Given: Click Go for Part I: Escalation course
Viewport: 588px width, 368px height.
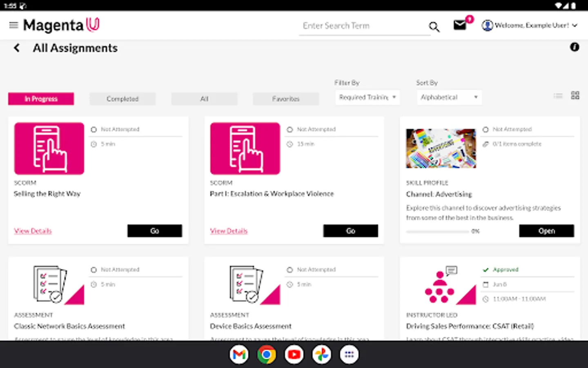Looking at the screenshot, I should click(351, 231).
